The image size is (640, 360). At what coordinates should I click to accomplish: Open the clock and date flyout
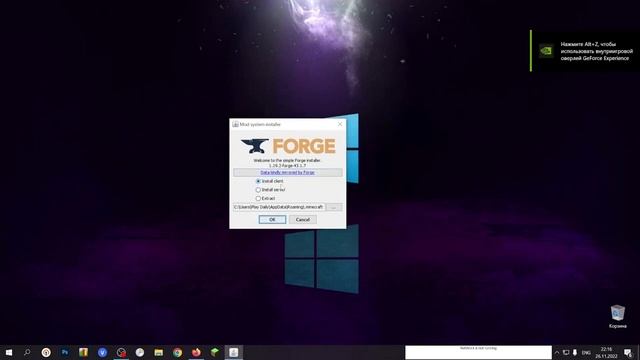tap(606, 353)
